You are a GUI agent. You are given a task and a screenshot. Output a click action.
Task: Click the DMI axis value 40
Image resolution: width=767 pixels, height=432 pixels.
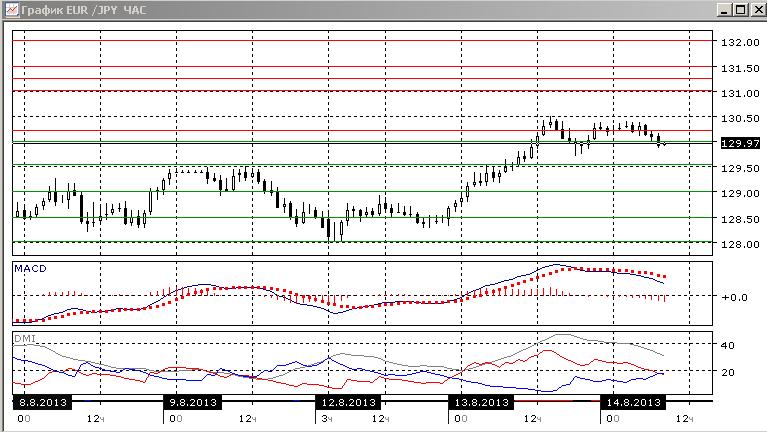[728, 345]
